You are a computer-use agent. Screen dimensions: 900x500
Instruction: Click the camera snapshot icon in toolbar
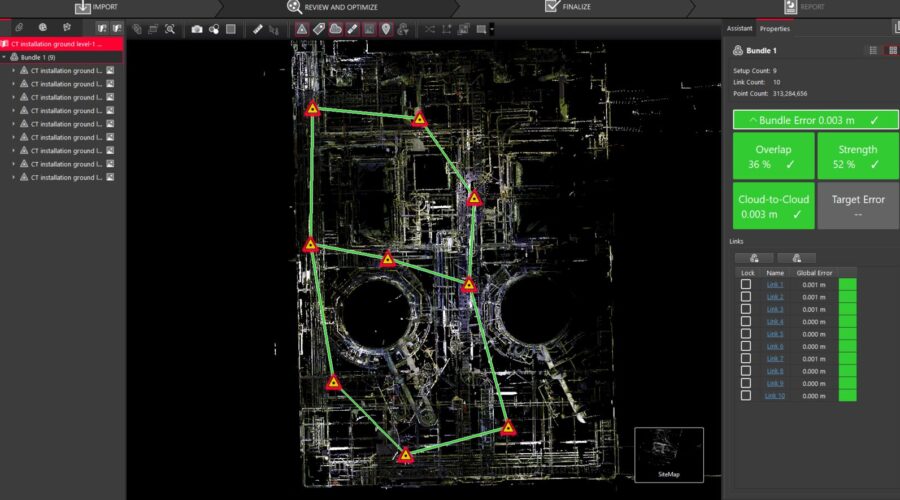point(197,29)
